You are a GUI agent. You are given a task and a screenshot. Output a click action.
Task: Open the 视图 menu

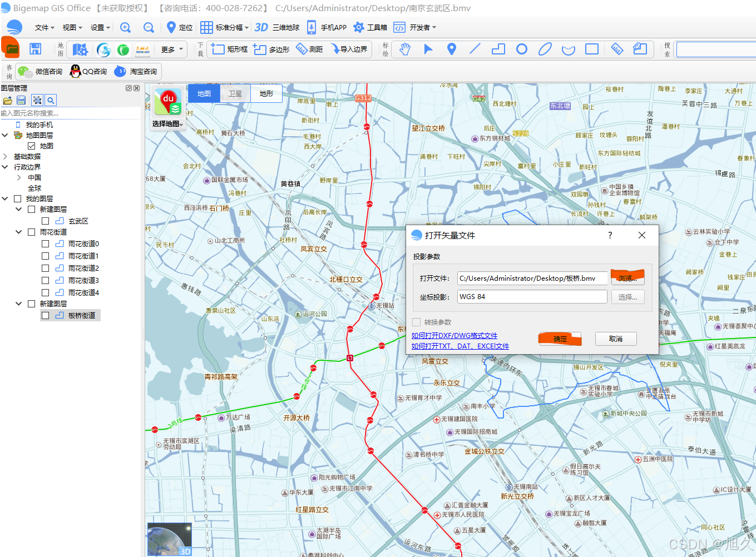72,27
